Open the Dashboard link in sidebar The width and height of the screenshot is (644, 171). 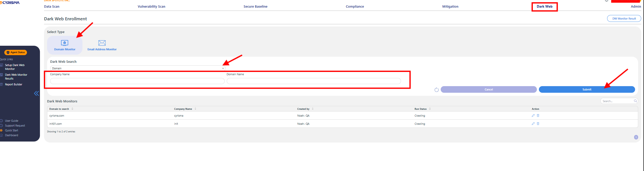pos(11,135)
